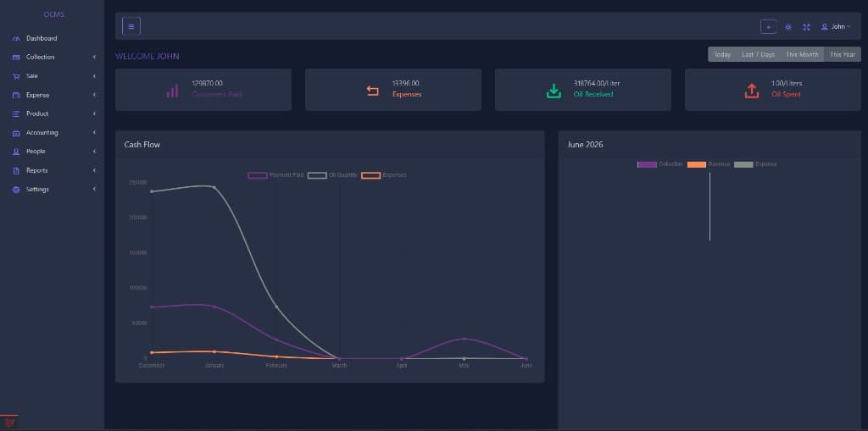This screenshot has height=431, width=868.
Task: Enter fullscreen using the expand icon
Action: pyautogui.click(x=807, y=27)
